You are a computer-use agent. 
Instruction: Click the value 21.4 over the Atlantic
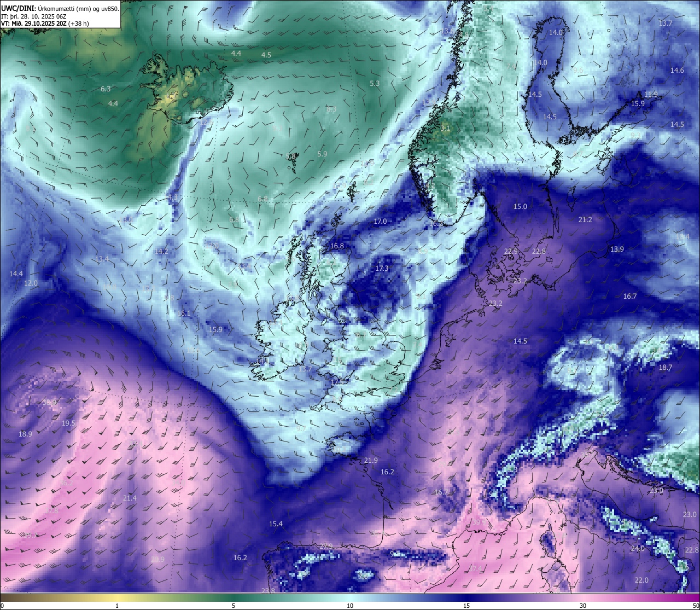tap(130, 498)
